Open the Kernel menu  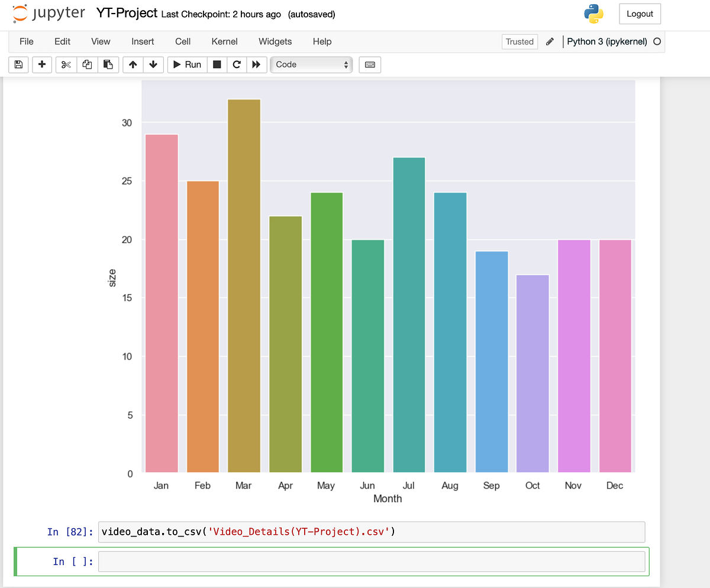click(x=224, y=41)
